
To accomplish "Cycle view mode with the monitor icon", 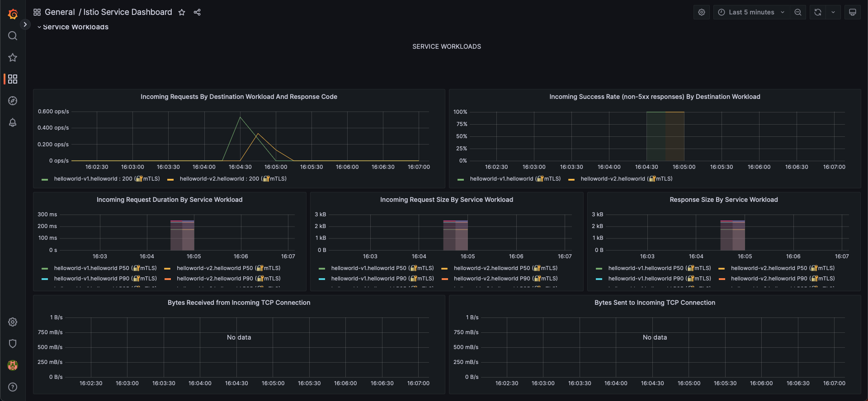I will point(853,12).
